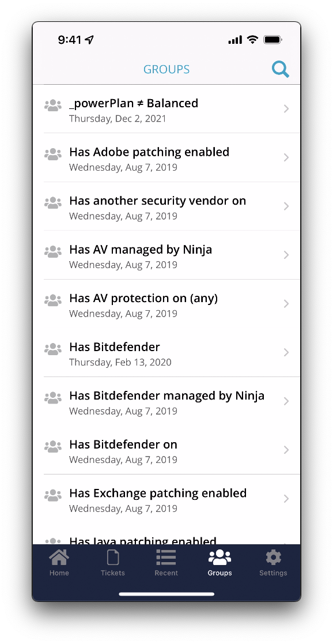The width and height of the screenshot is (333, 644).
Task: Tap the group icon beside Has Bitdefender
Action: tap(52, 348)
